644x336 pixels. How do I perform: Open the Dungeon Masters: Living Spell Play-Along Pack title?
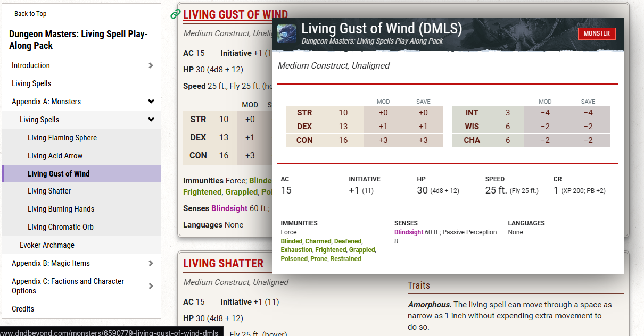[x=78, y=40]
